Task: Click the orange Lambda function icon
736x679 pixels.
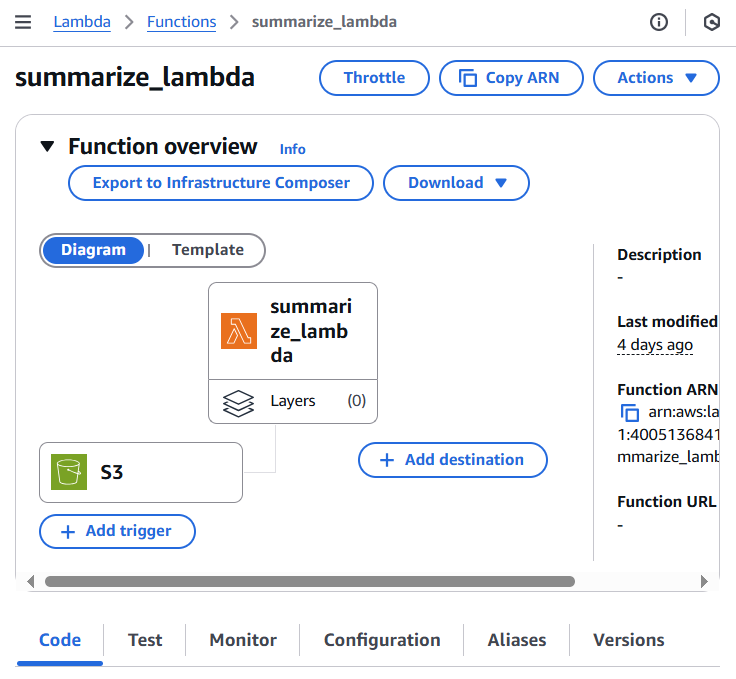Action: click(x=239, y=331)
